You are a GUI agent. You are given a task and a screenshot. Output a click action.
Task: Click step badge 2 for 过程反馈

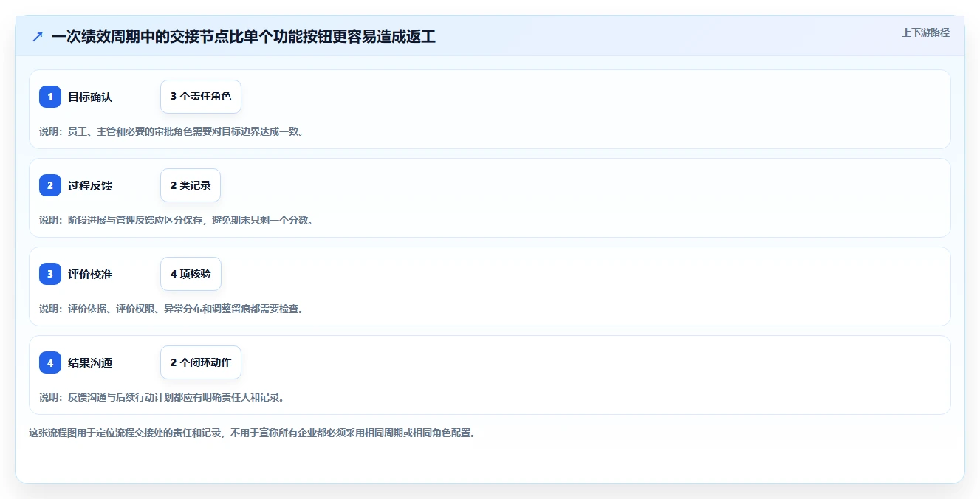50,185
